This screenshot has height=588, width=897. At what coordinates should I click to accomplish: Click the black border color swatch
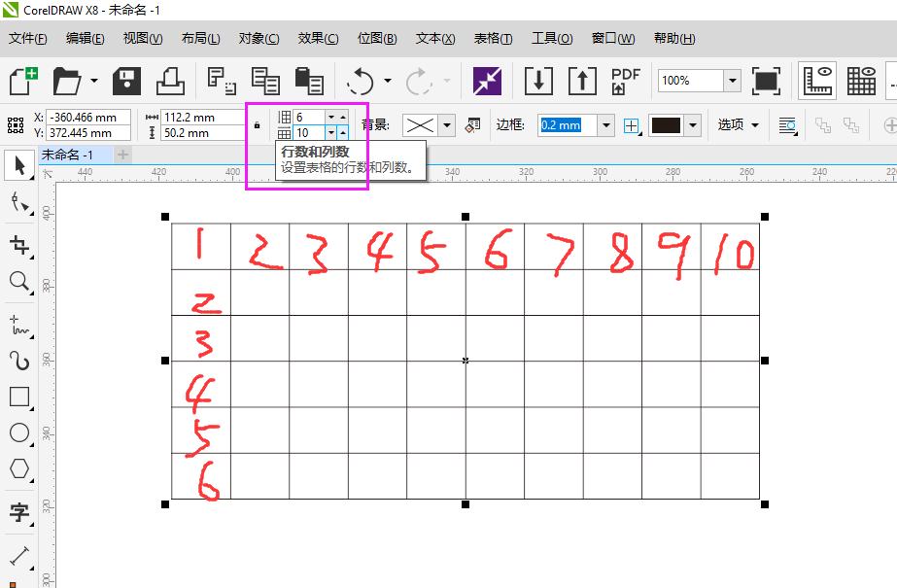tap(666, 125)
